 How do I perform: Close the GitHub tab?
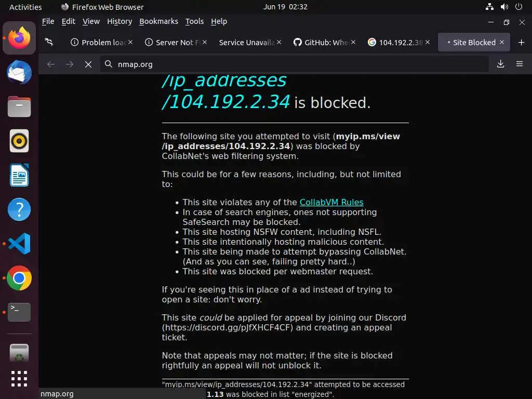pyautogui.click(x=353, y=42)
